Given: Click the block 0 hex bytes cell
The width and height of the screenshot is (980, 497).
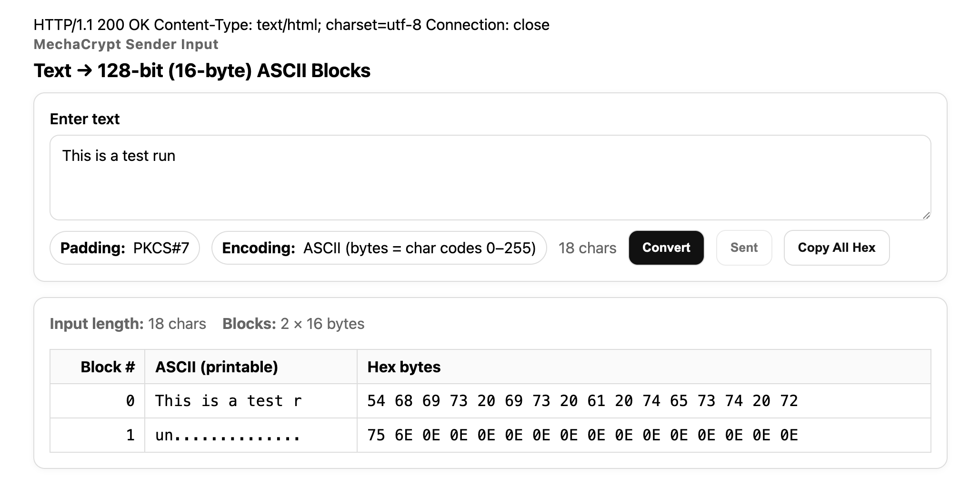Looking at the screenshot, I should tap(582, 401).
